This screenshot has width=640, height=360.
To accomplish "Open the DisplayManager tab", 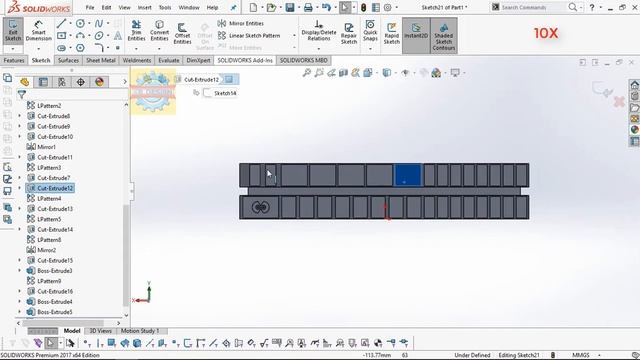I will (x=99, y=82).
